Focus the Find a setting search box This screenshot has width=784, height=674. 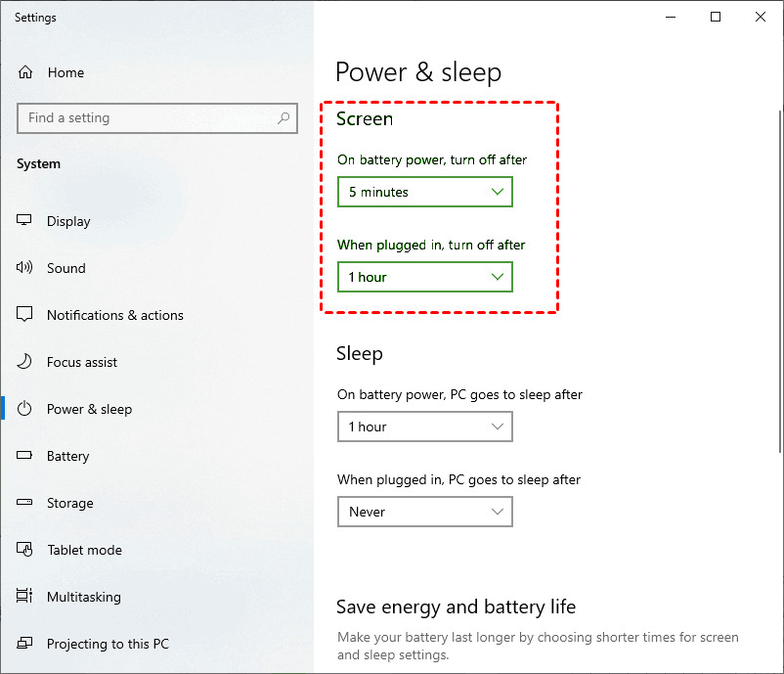coord(157,118)
